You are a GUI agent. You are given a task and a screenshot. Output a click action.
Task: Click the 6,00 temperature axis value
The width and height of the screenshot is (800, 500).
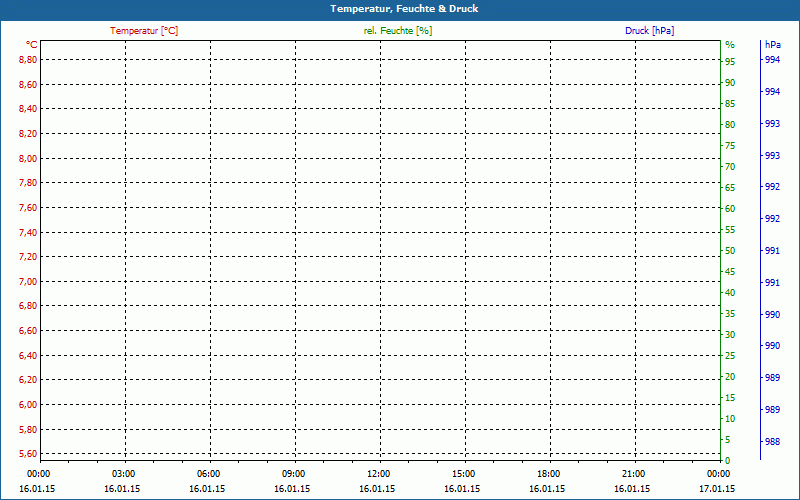(x=28, y=405)
